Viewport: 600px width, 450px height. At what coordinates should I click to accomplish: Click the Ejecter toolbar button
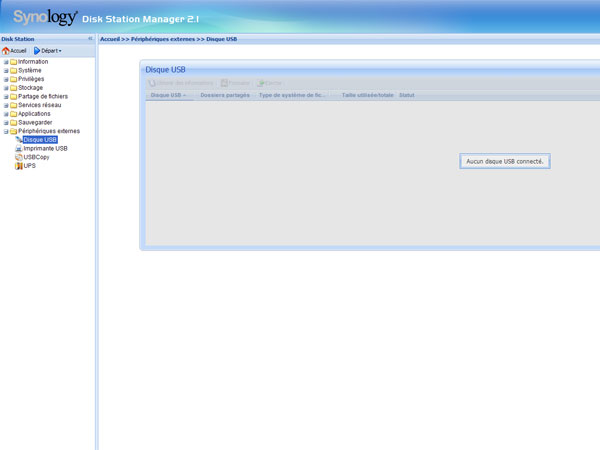click(x=269, y=83)
